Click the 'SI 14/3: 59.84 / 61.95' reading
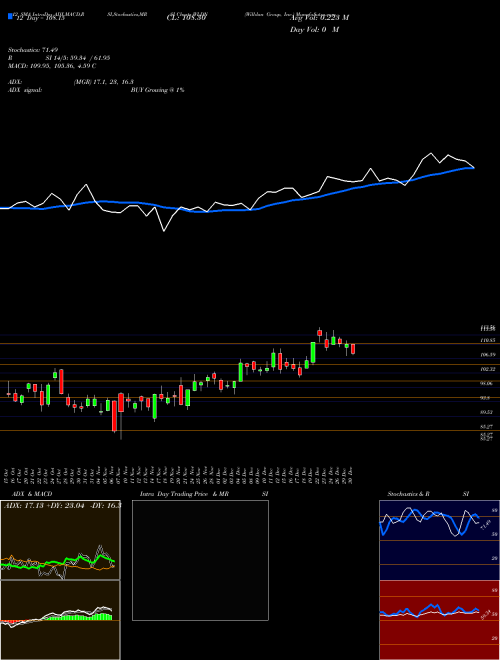The height and width of the screenshot is (660, 500). pos(78,58)
